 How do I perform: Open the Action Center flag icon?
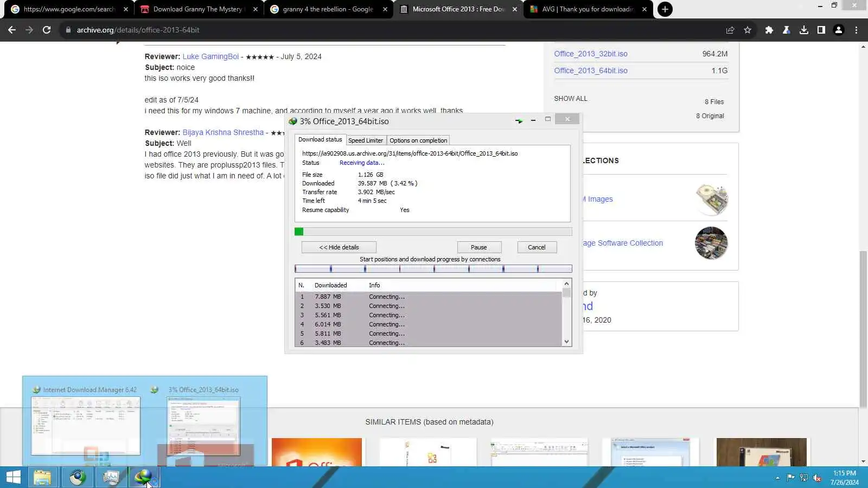pyautogui.click(x=790, y=478)
